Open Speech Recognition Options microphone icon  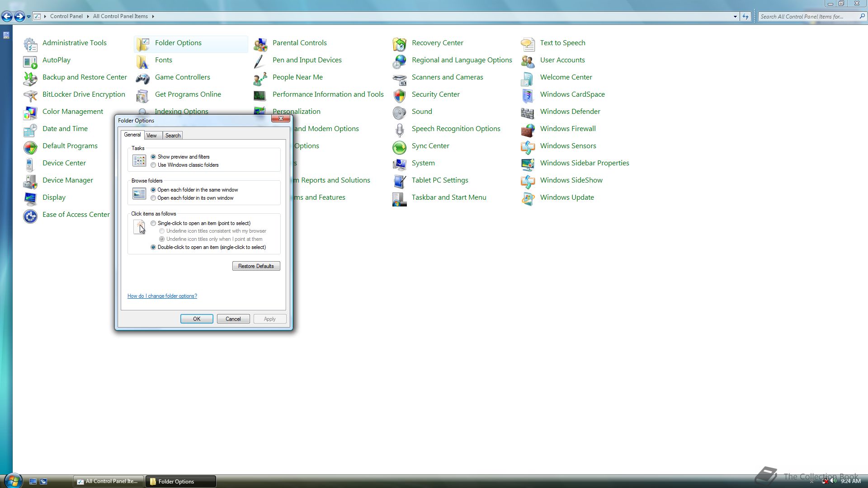click(x=400, y=130)
